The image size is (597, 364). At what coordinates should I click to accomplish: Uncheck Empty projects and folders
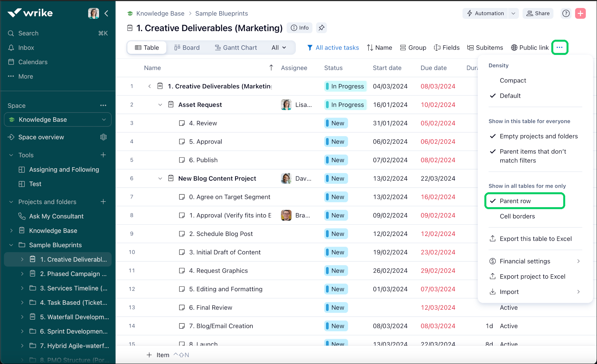538,136
